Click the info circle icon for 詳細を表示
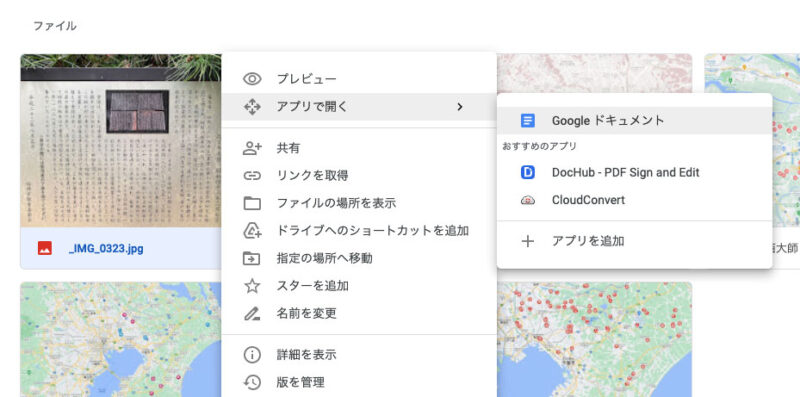The height and width of the screenshot is (397, 800). 252,355
